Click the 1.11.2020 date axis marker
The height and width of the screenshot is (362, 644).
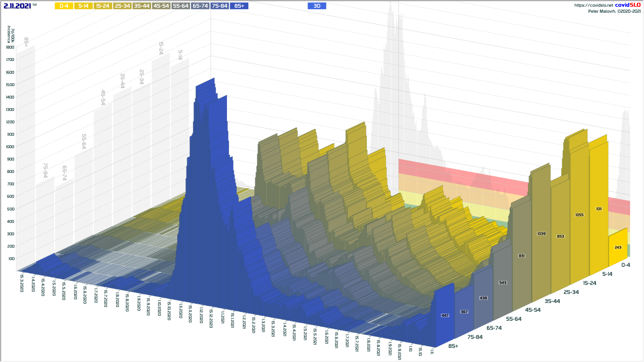pos(180,310)
